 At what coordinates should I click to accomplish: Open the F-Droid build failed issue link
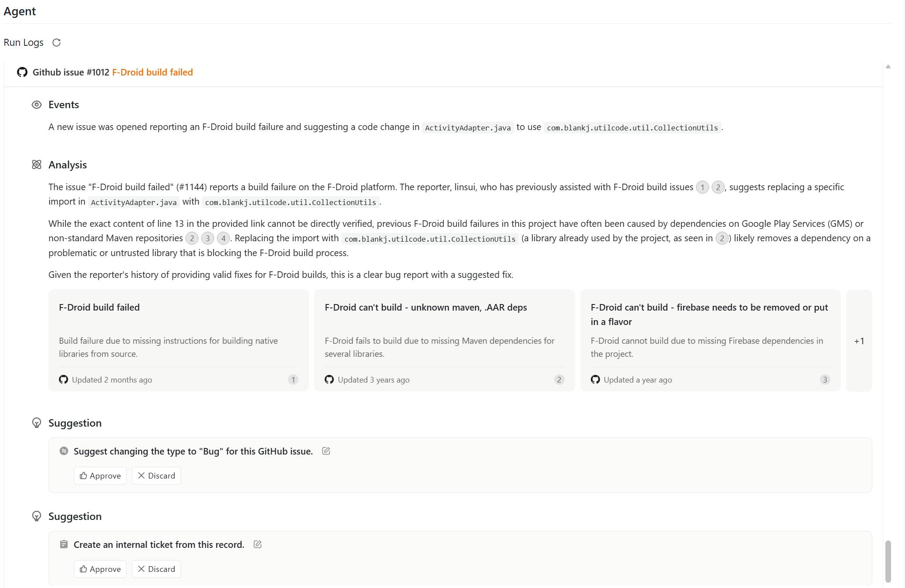(152, 72)
